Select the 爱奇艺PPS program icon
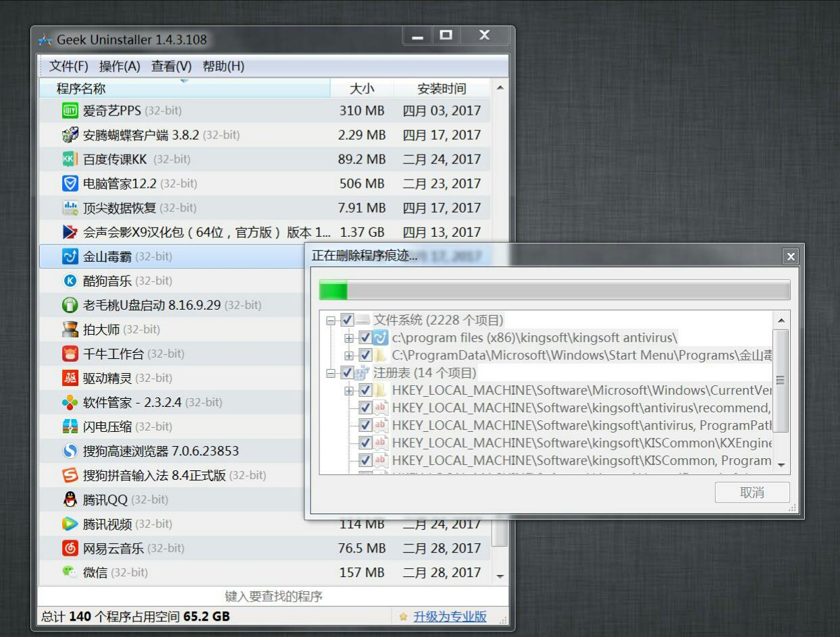This screenshot has height=637, width=840. point(70,111)
